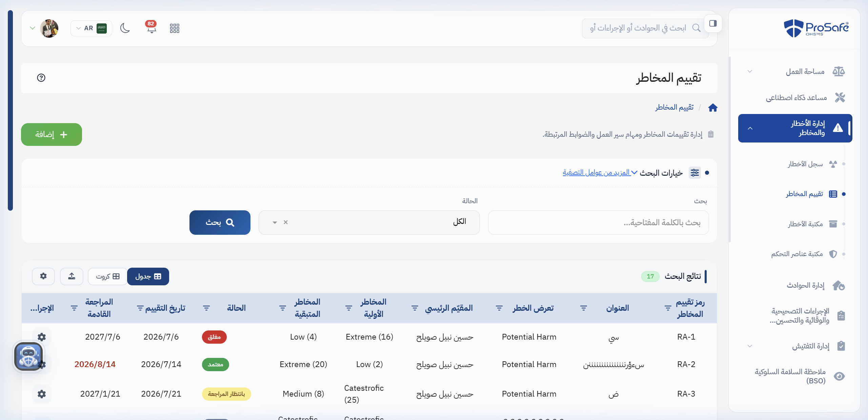Filter the المقيّم الرئيسي column
The width and height of the screenshot is (868, 420).
coord(415,308)
